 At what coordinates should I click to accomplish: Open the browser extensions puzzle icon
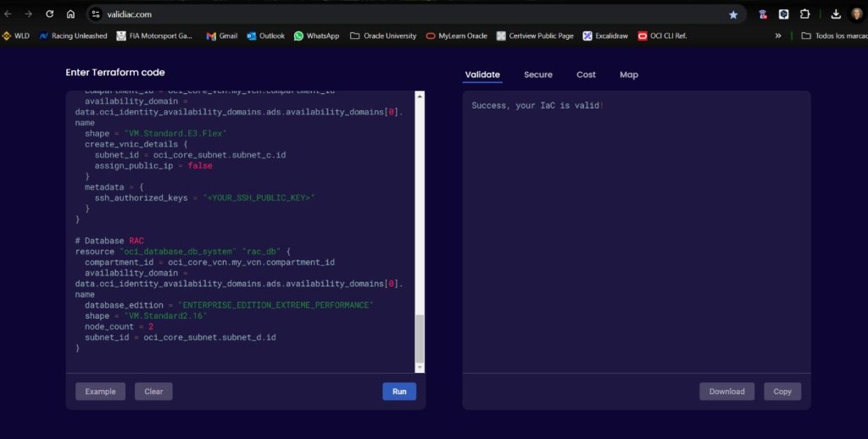[x=804, y=14]
